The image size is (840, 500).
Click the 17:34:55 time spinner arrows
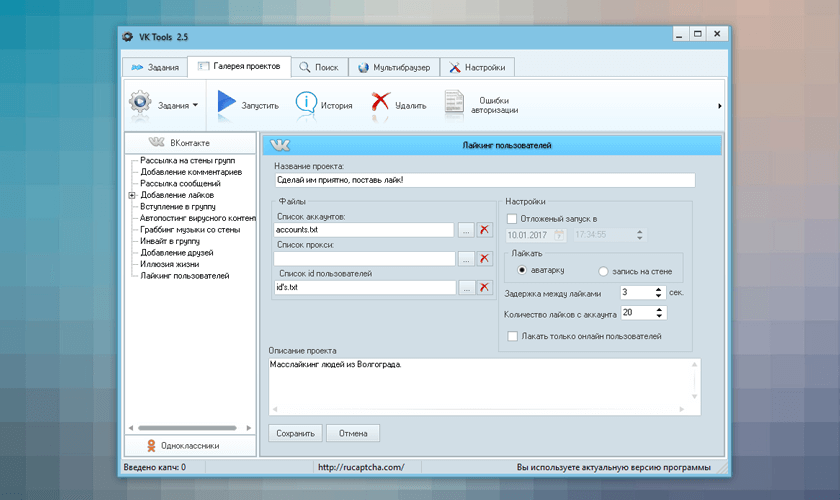click(x=639, y=235)
